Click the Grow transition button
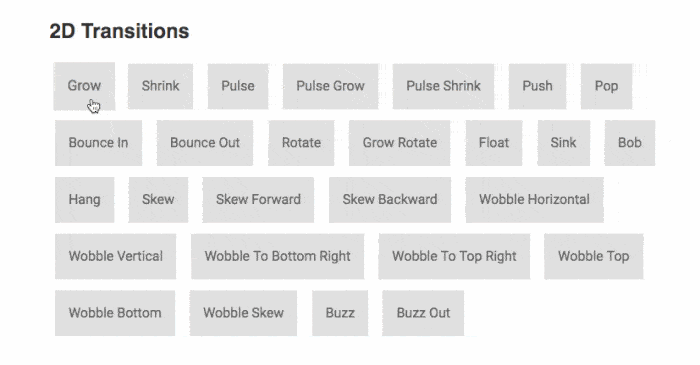 84,86
